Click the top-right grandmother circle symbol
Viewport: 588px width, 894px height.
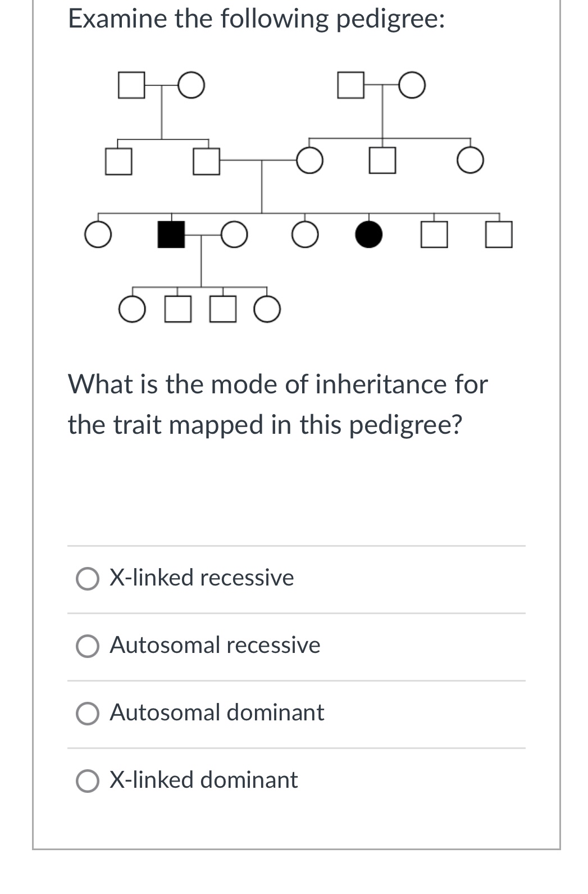413,85
